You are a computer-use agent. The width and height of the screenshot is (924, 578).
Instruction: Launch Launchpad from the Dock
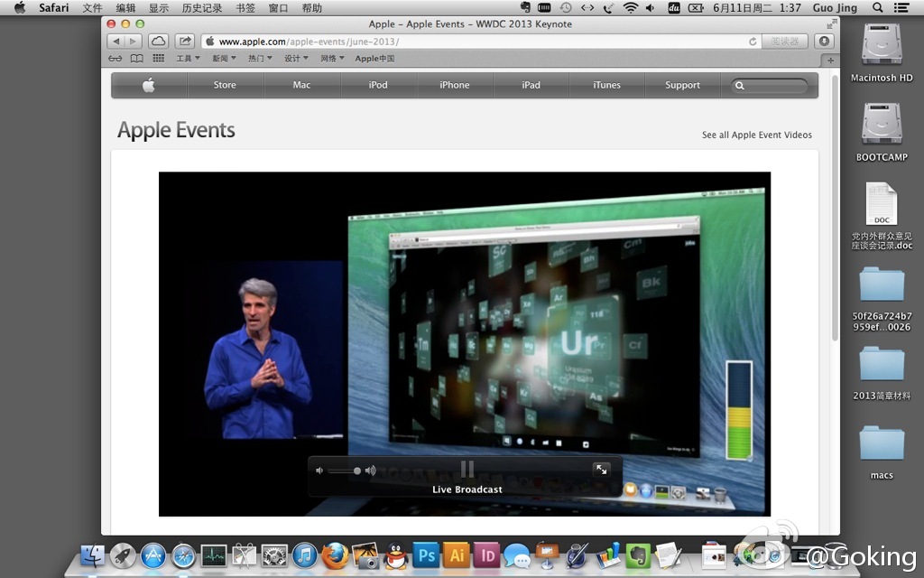[x=123, y=555]
